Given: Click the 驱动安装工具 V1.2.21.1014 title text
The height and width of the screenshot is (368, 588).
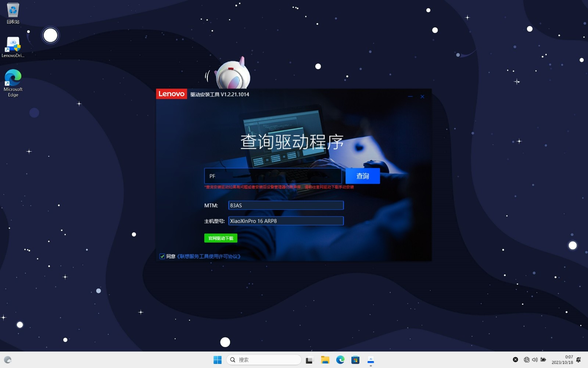Looking at the screenshot, I should click(x=220, y=94).
